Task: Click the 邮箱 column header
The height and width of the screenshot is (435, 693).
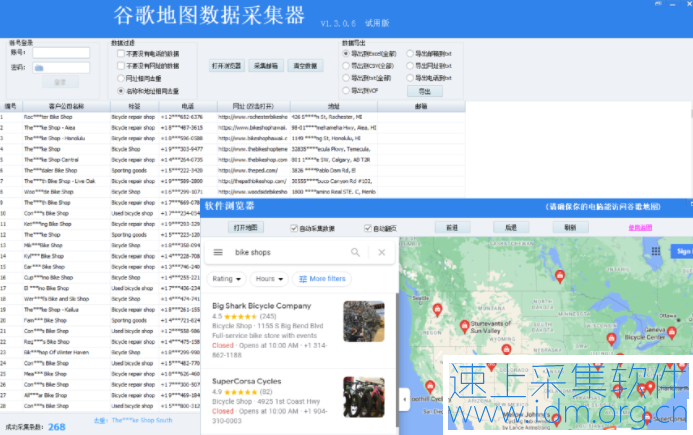Action: point(421,106)
